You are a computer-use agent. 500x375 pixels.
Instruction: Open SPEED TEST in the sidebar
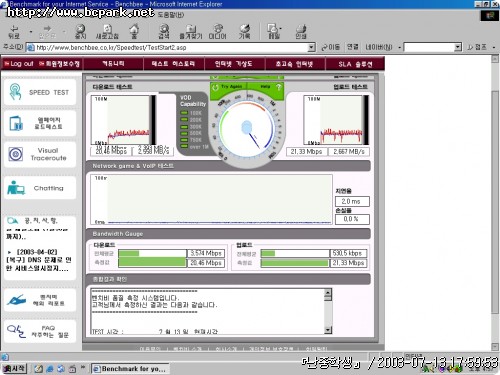[x=40, y=92]
